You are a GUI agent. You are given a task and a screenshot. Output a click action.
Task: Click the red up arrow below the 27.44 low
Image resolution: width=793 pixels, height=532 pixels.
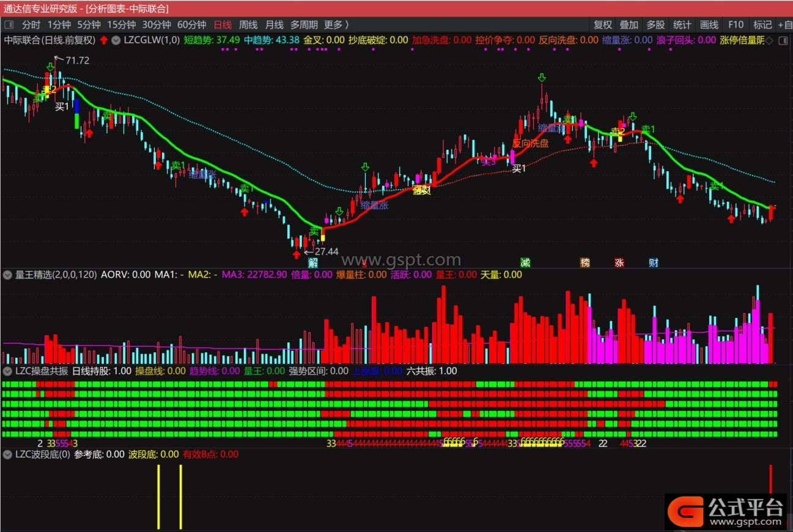click(x=297, y=254)
